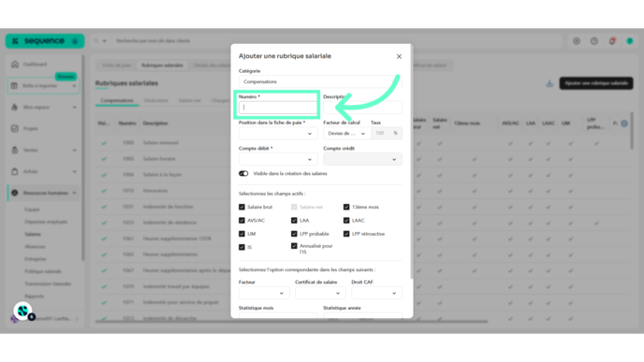
Task: Open the Compte débit dropdown
Action: pyautogui.click(x=278, y=159)
